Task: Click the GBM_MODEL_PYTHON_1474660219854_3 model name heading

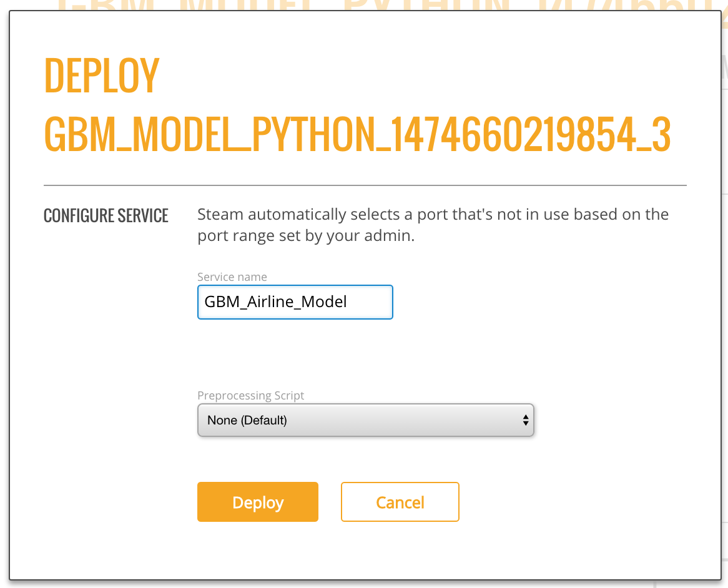Action: tap(357, 134)
